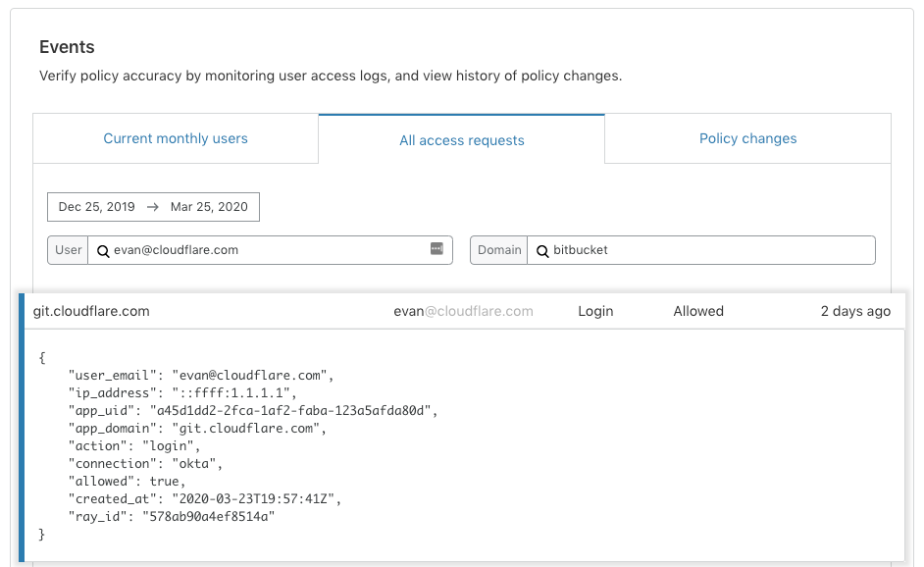Click evan@cloudflare.com in the log row

point(463,311)
